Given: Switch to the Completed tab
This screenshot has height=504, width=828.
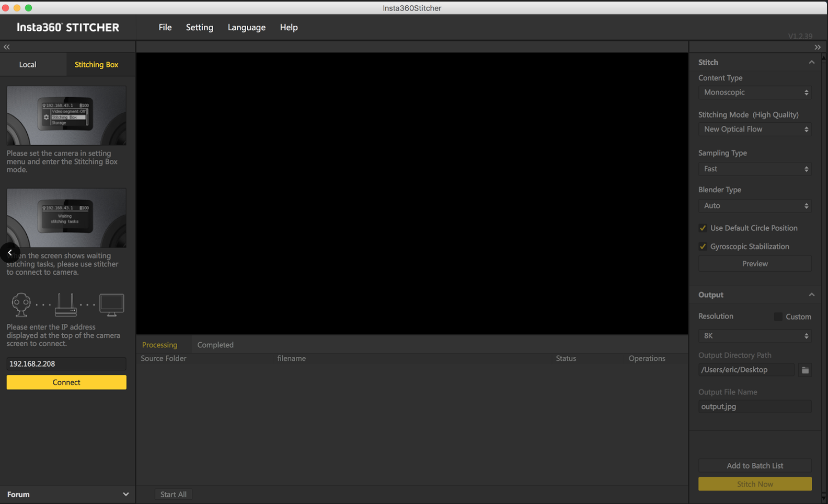Looking at the screenshot, I should coord(215,345).
